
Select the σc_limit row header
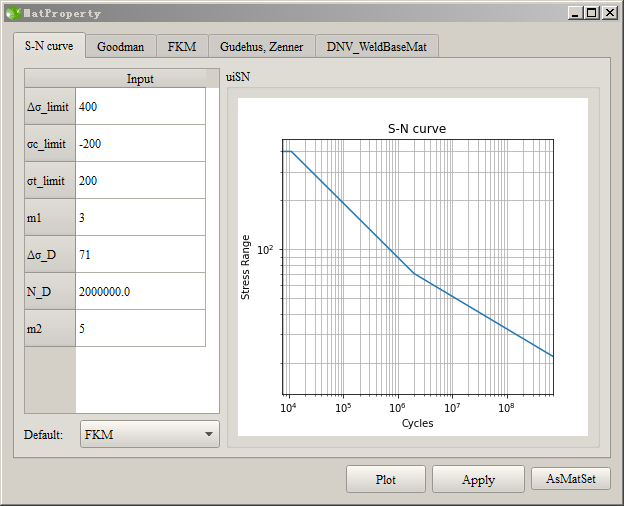50,143
